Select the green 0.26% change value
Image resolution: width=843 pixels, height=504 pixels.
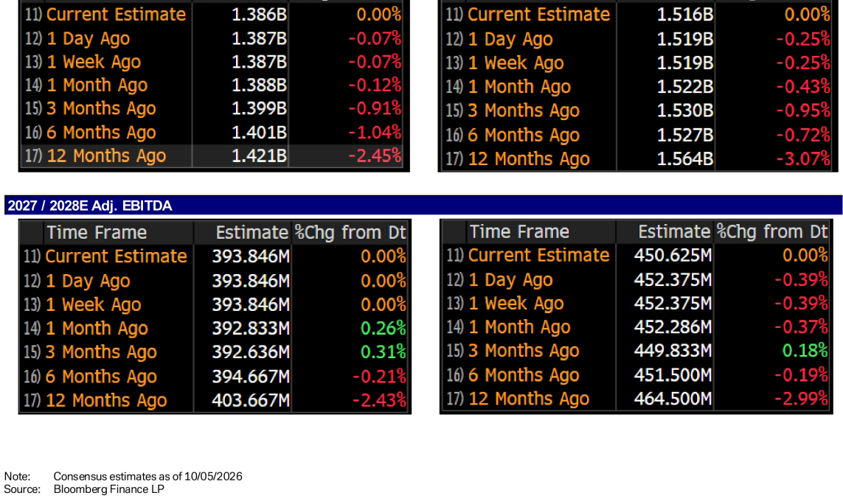pos(384,329)
